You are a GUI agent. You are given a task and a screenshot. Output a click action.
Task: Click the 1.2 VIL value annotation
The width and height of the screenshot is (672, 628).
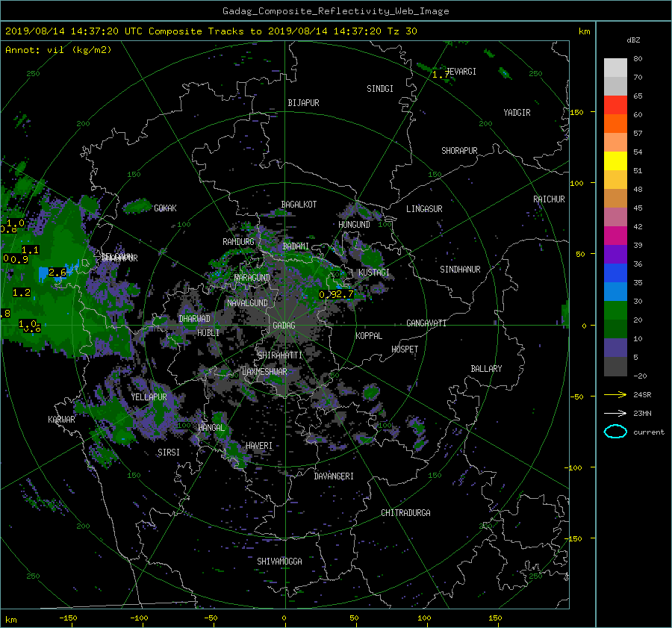coord(22,293)
